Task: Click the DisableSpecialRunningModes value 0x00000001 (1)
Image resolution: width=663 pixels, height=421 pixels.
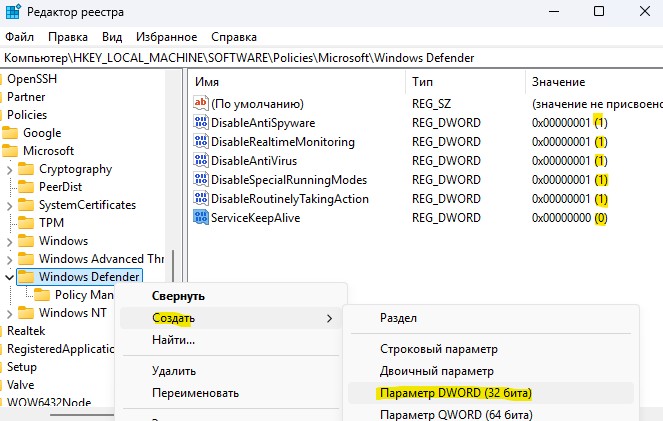Action: pyautogui.click(x=569, y=180)
